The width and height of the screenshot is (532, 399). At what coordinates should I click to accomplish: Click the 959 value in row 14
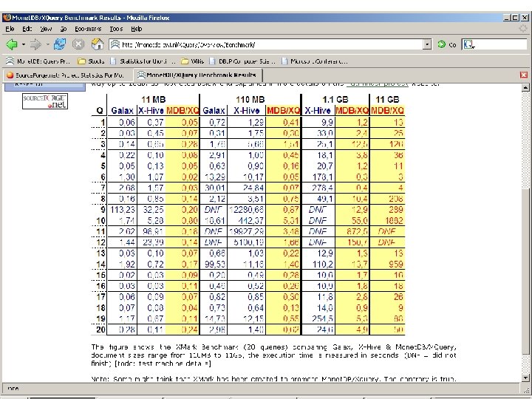395,264
